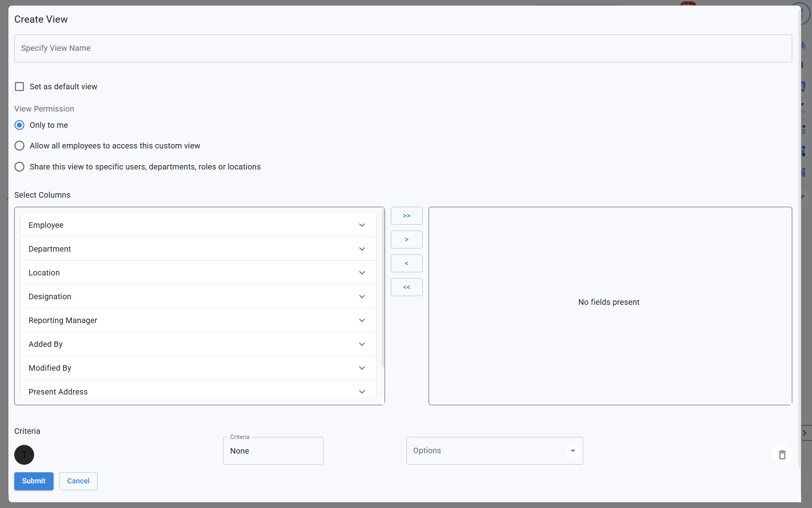Click the Options dropdown arrow icon

pyautogui.click(x=573, y=451)
